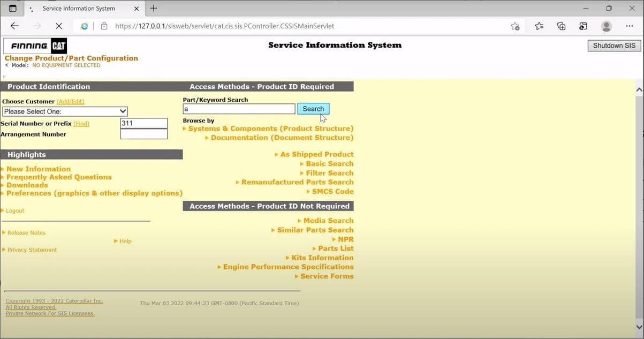
Task: Focus the Arrangement Number field
Action: [143, 134]
